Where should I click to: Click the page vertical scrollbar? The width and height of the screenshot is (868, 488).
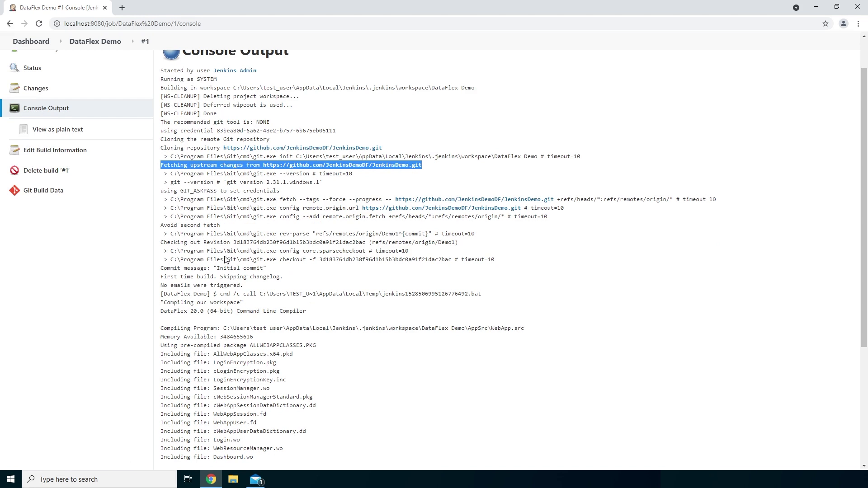point(864,208)
